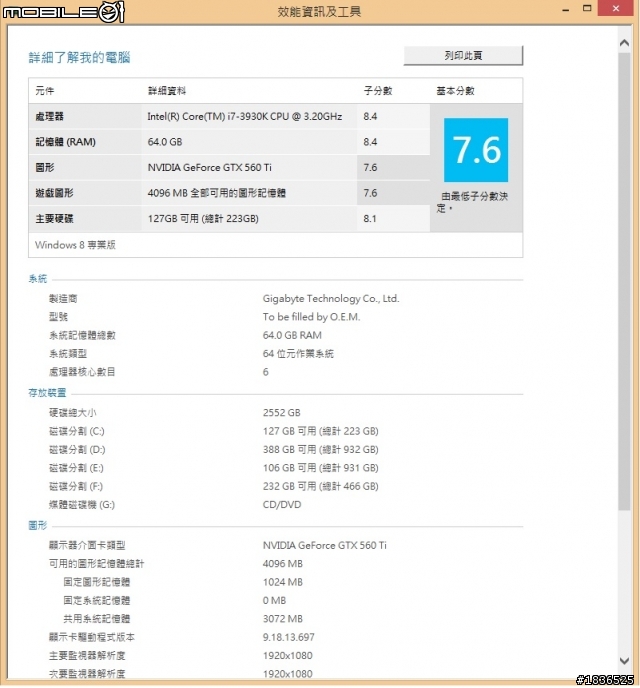The width and height of the screenshot is (640, 688).
Task: Click the 詳細了解我的電腦 heading
Action: [79, 57]
